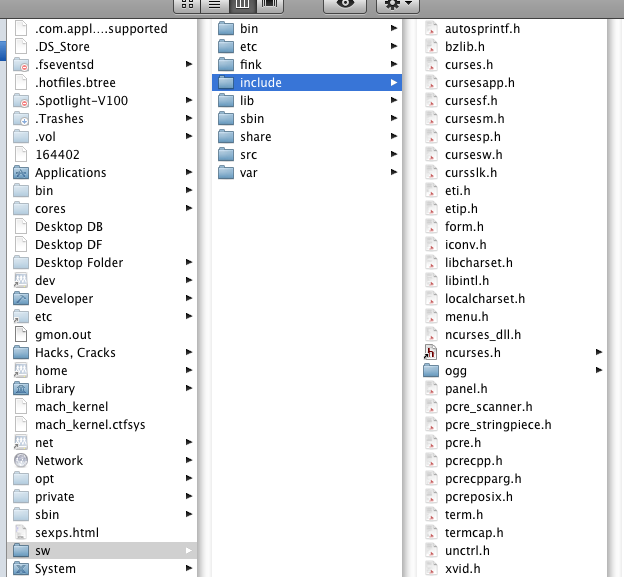Open the Action gear dropdown menu
The width and height of the screenshot is (624, 577).
point(398,6)
